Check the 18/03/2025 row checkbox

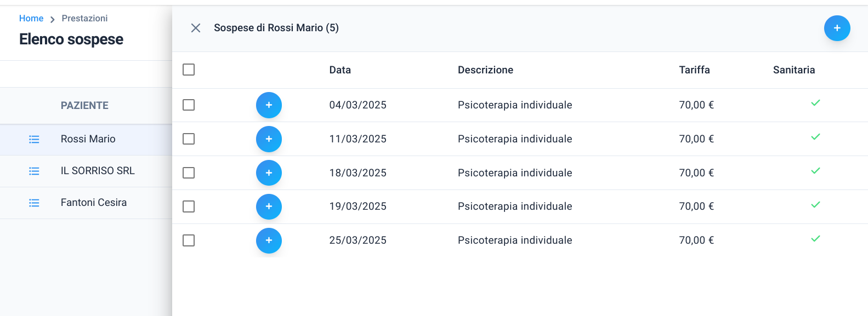(x=189, y=173)
